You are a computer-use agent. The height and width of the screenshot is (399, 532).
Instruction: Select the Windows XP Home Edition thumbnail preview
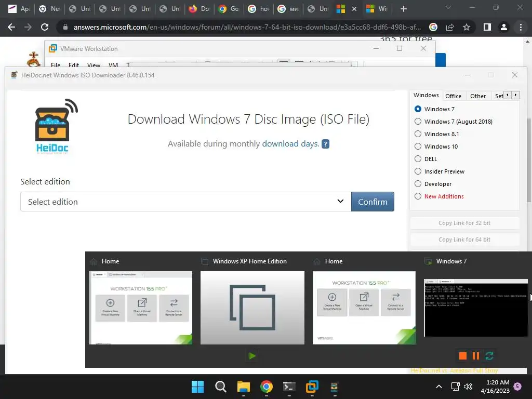point(252,308)
